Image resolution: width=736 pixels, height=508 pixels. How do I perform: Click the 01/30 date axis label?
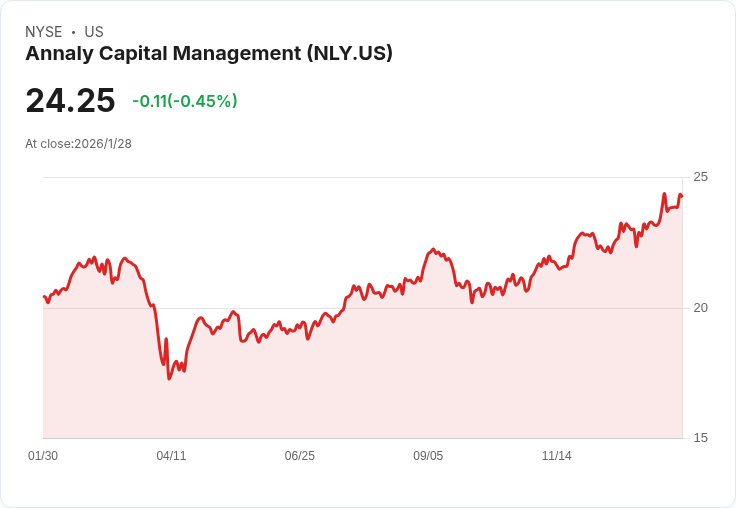click(x=43, y=456)
